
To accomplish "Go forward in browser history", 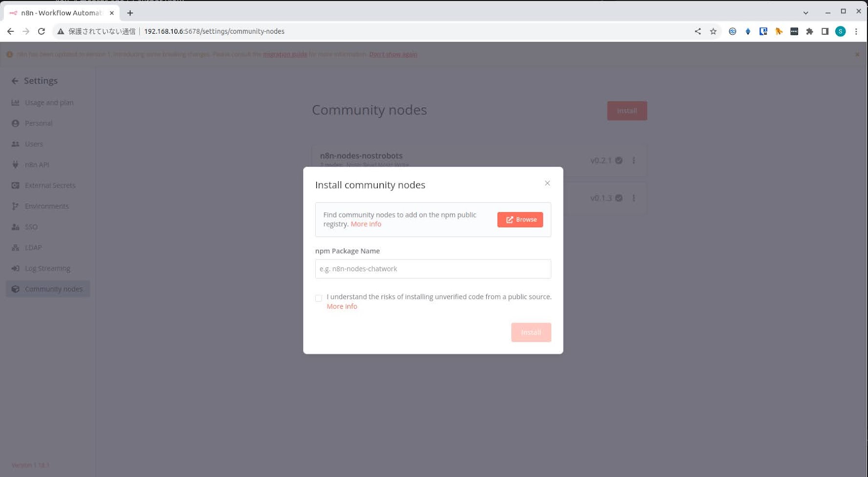I will tap(26, 31).
